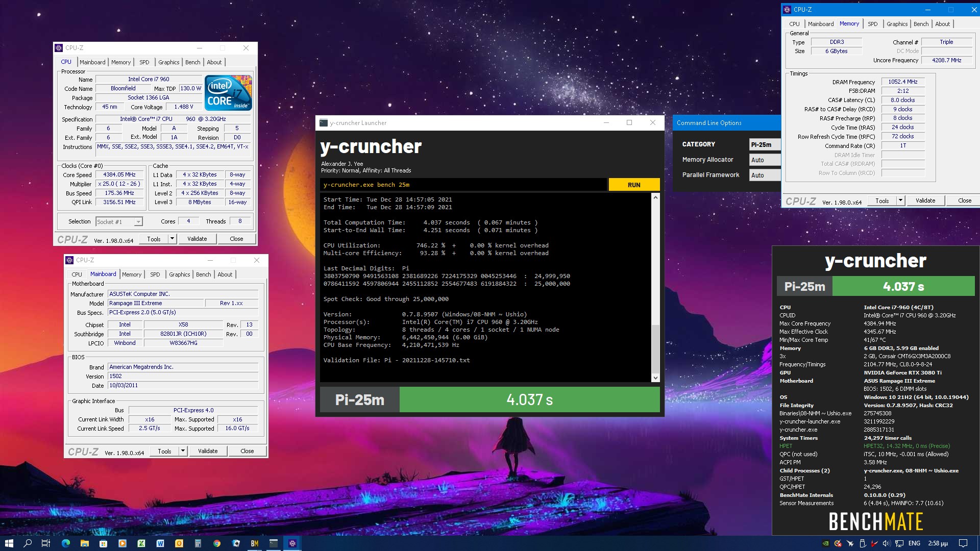Launch Word from the taskbar
980x551 pixels.
tap(160, 543)
